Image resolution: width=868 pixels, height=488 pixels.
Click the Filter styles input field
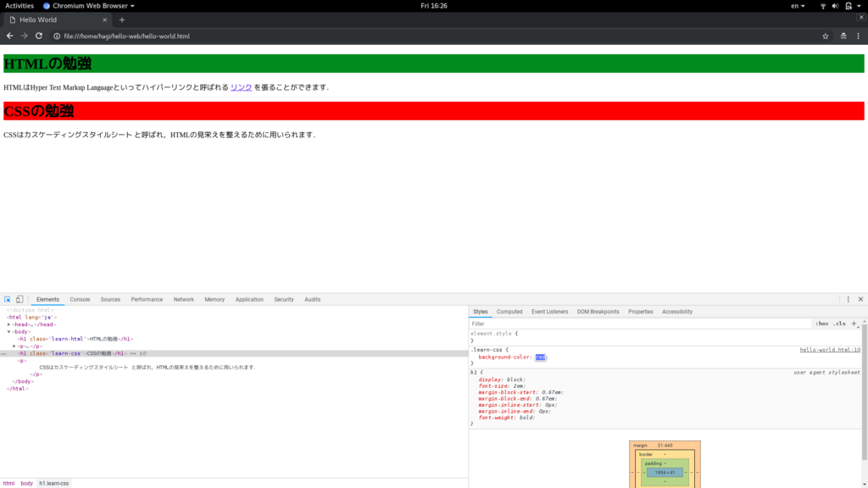(x=639, y=324)
